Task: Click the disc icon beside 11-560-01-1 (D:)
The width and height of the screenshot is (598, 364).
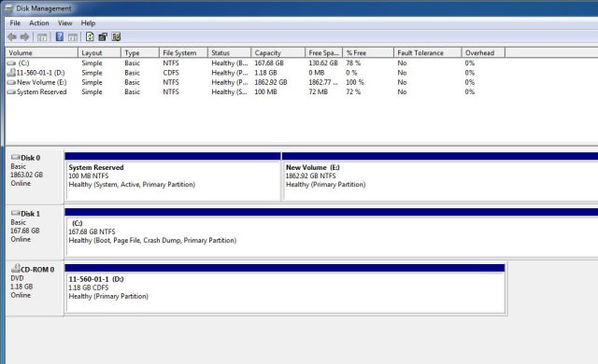Action: click(11, 73)
